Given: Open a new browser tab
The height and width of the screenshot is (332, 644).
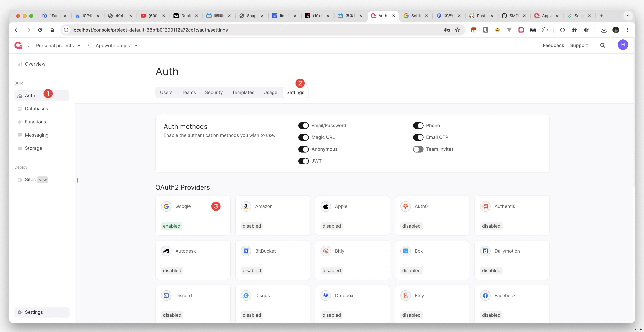Looking at the screenshot, I should click(x=601, y=16).
